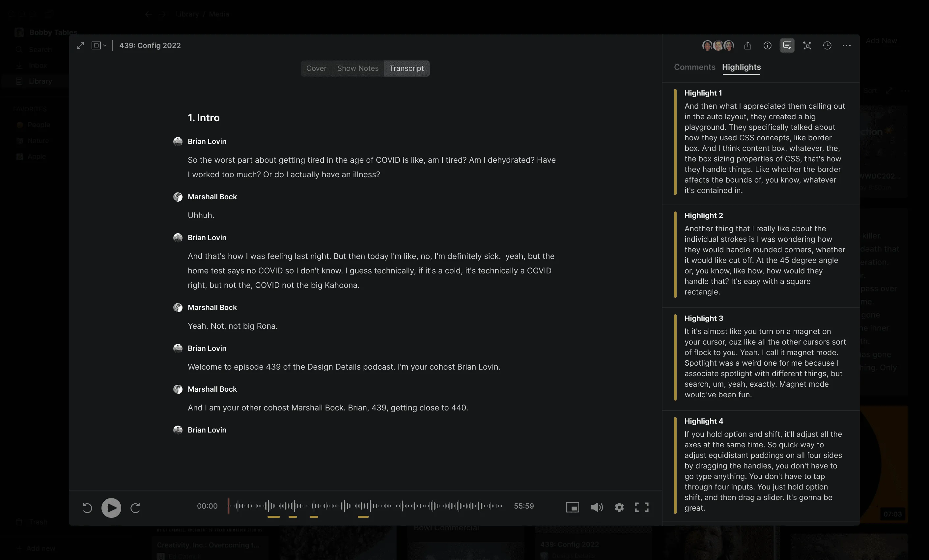Open the version history clock icon

coord(827,46)
